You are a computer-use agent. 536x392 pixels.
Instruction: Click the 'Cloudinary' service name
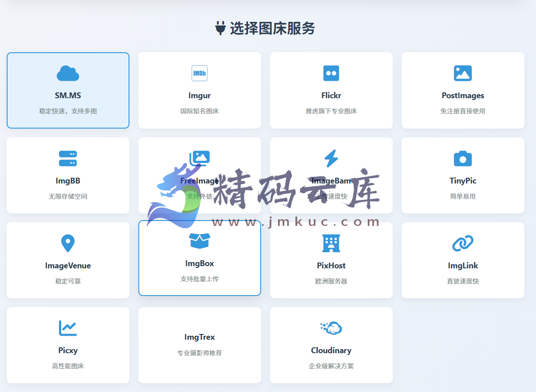tap(331, 350)
